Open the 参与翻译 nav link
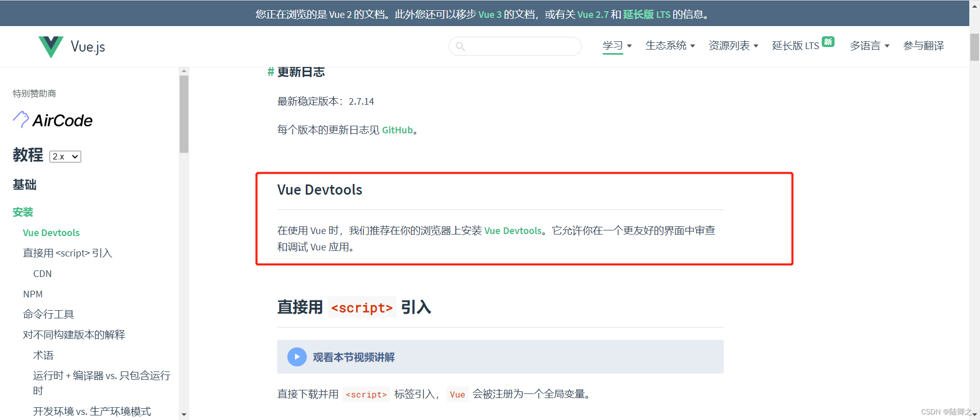 coord(923,45)
